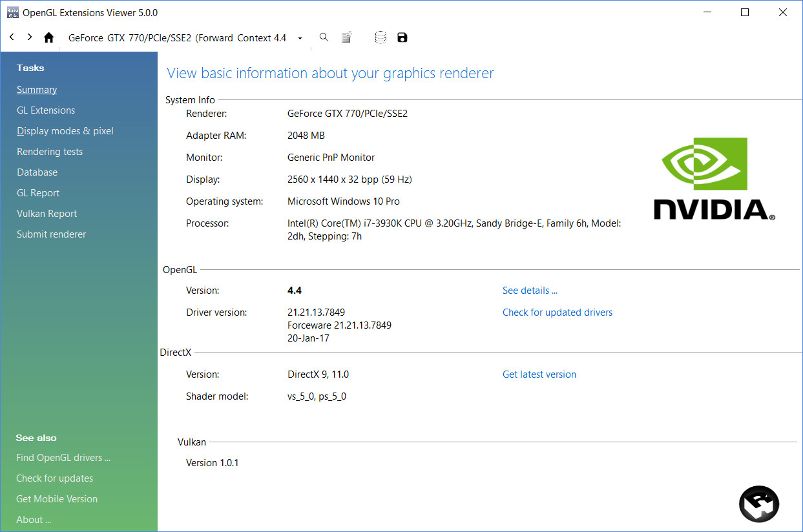Click Microsoft Windows 10 Pro text
803x532 pixels.
[344, 201]
